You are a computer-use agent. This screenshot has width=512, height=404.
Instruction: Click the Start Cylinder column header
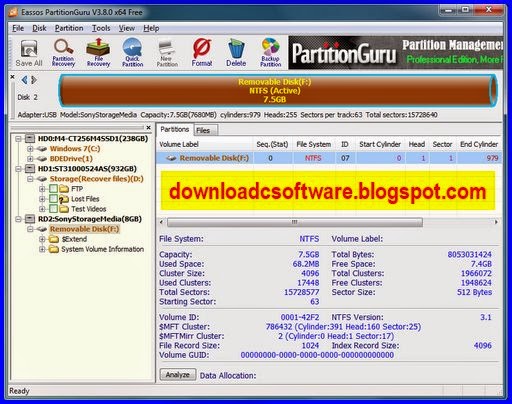[x=380, y=144]
